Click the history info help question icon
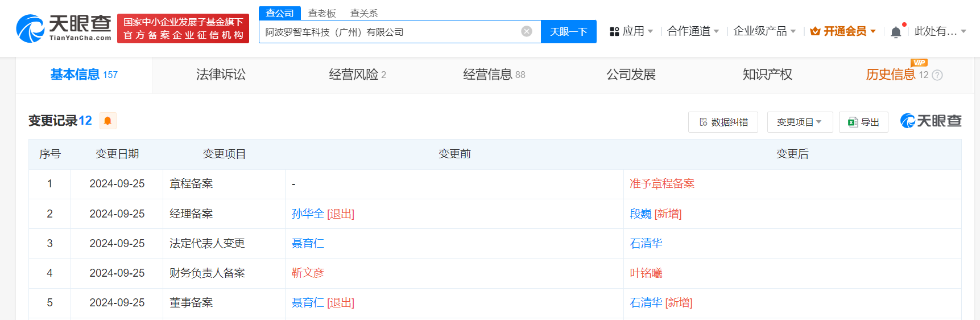Image resolution: width=980 pixels, height=320 pixels. pyautogui.click(x=937, y=75)
